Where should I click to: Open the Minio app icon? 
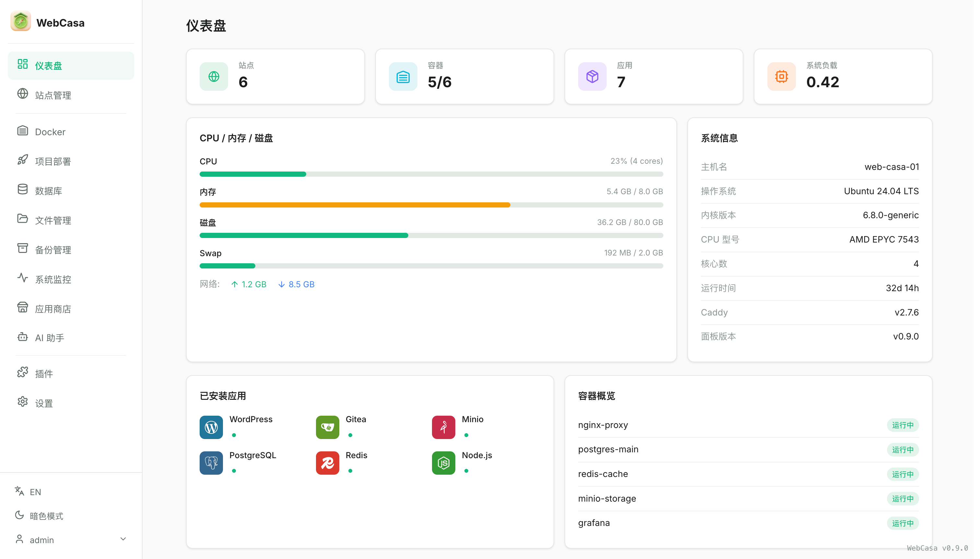tap(443, 427)
